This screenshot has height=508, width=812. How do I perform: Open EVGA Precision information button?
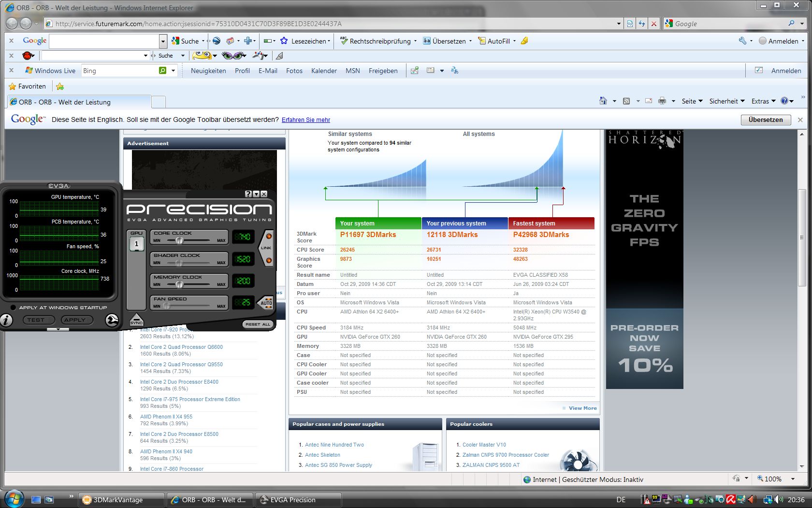coord(6,320)
